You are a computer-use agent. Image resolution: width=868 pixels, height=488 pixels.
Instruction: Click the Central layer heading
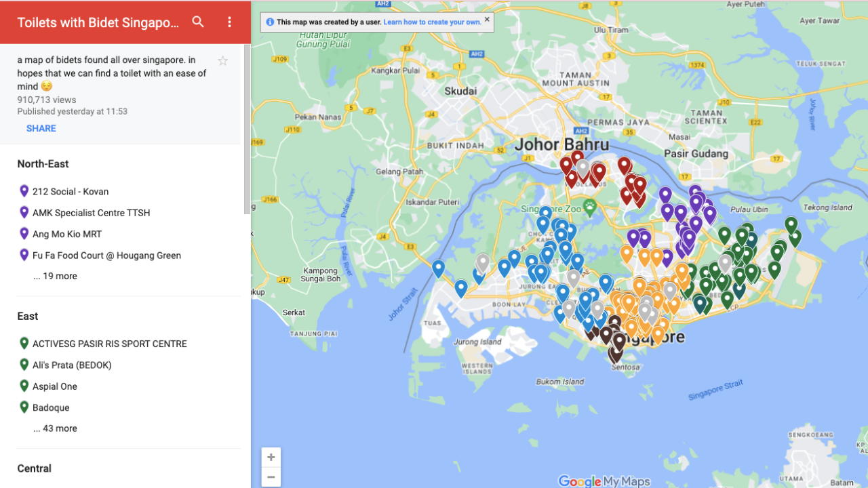click(35, 469)
